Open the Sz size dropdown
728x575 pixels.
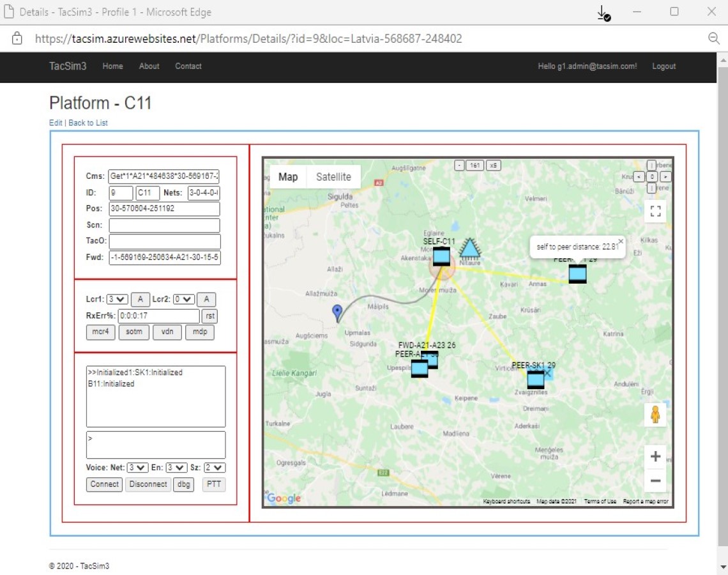[215, 468]
